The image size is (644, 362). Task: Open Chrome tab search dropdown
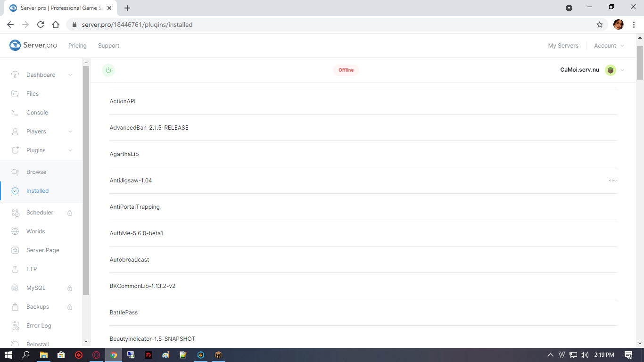click(x=569, y=8)
